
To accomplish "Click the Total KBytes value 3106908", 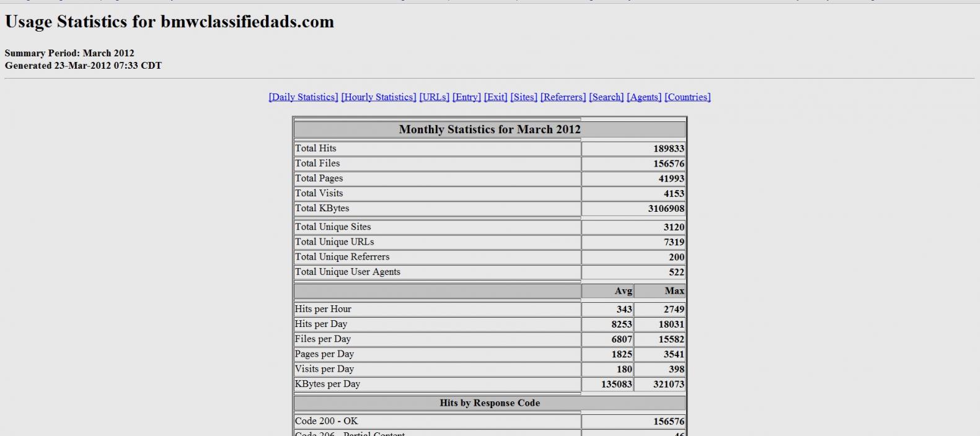I will tap(666, 209).
